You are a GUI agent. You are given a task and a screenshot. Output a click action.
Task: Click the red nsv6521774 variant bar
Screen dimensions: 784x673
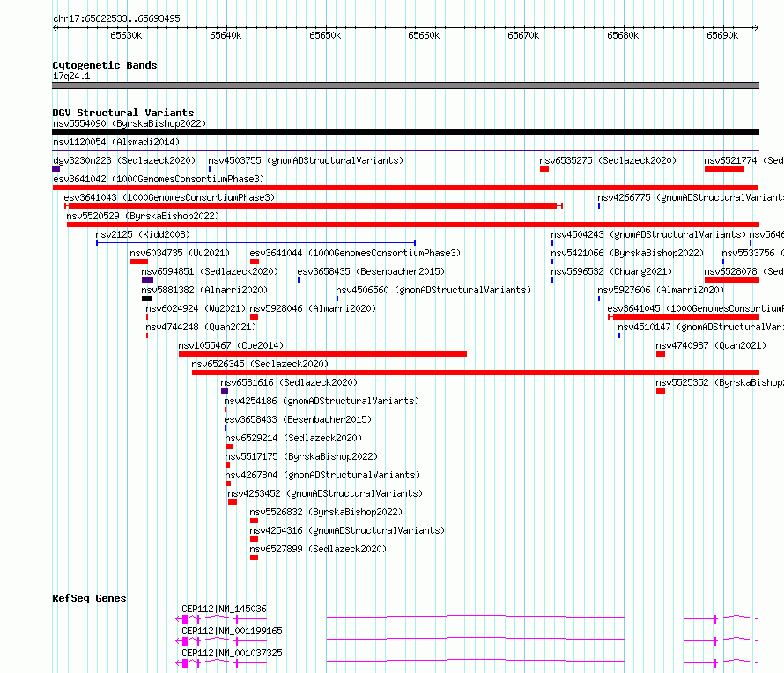tap(724, 169)
